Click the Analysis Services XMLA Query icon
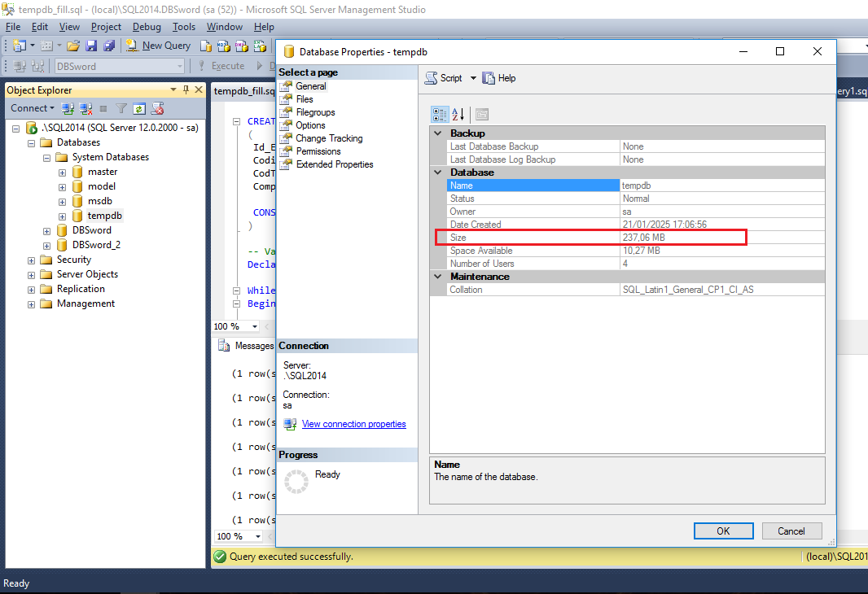This screenshot has height=594, width=868. coord(260,46)
